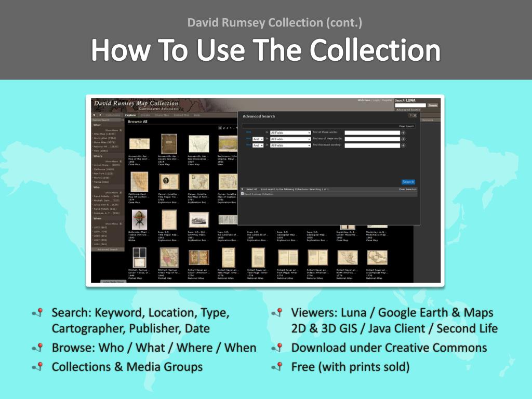This screenshot has height=399, width=532.
Task: Click in the 'find this exact wording' field
Action: [x=372, y=145]
